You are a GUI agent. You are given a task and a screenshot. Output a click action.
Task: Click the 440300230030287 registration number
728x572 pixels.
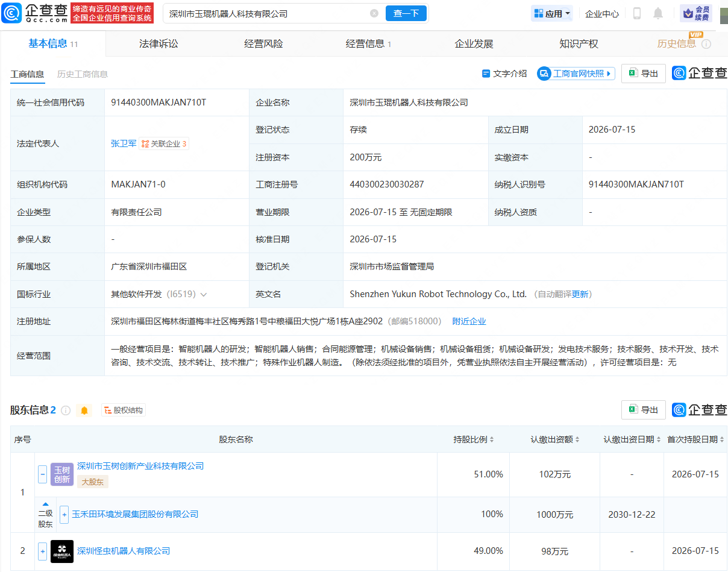click(387, 184)
